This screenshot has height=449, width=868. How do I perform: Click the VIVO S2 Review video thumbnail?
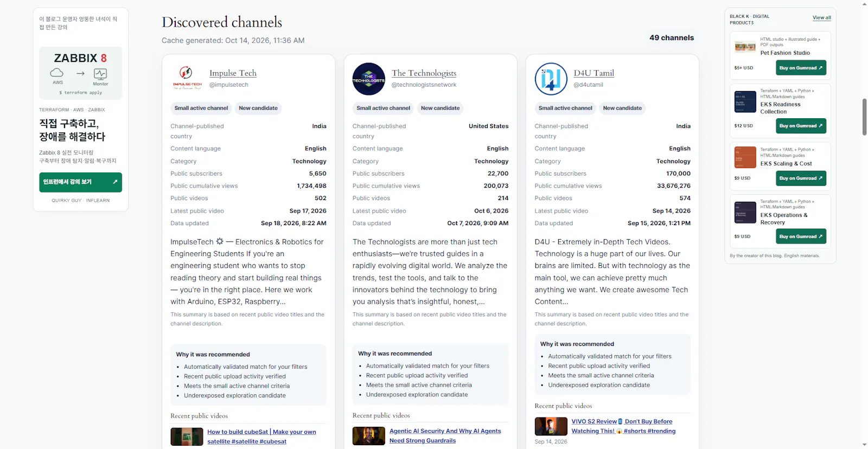(551, 426)
